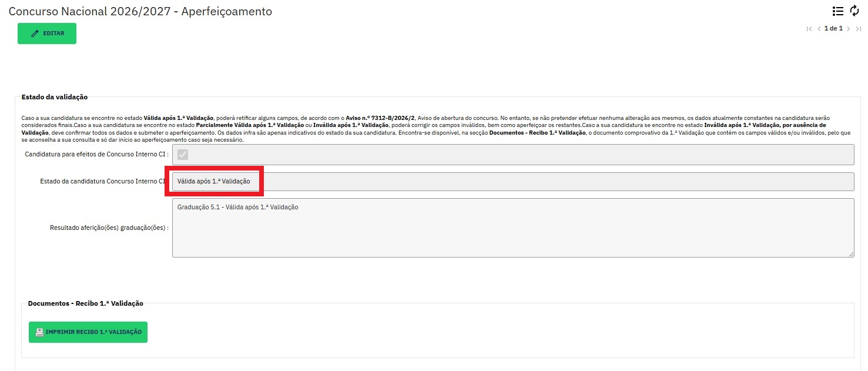Click the '1 de 1' page indicator
868x371 pixels.
click(833, 28)
